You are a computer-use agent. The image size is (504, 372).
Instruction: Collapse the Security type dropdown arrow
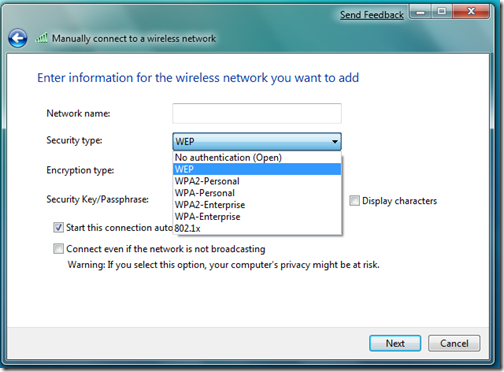(x=335, y=142)
